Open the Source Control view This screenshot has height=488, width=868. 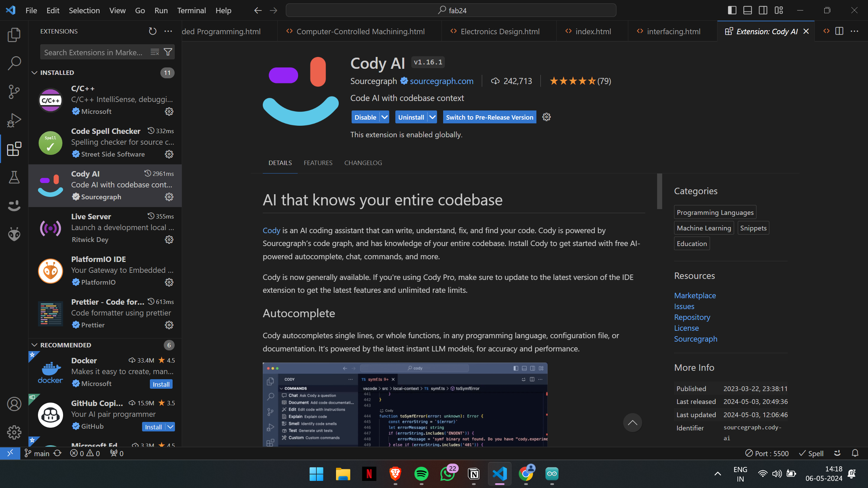[x=14, y=91]
